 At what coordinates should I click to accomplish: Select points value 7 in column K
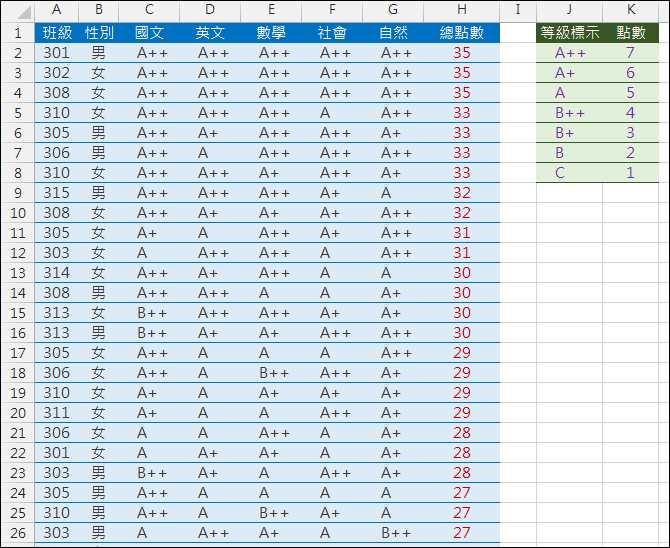click(x=631, y=53)
